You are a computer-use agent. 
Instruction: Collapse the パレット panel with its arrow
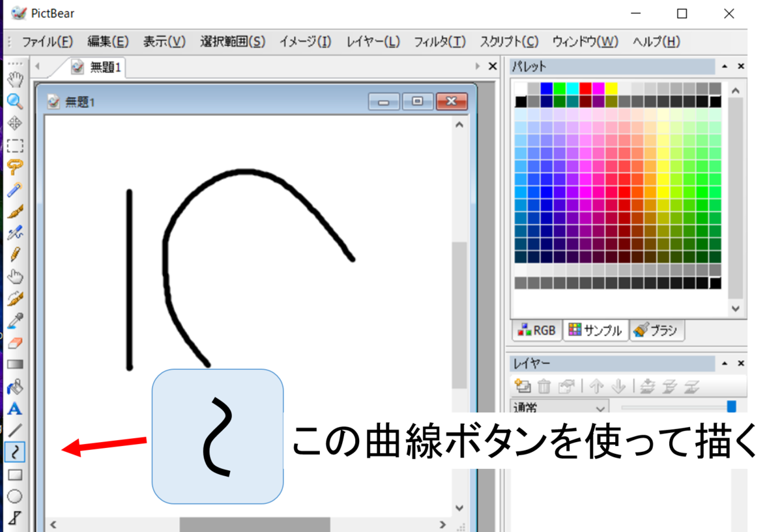point(725,66)
